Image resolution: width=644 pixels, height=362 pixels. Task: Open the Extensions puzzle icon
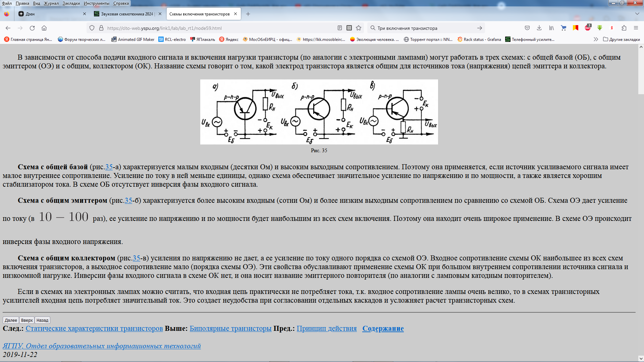tap(624, 28)
